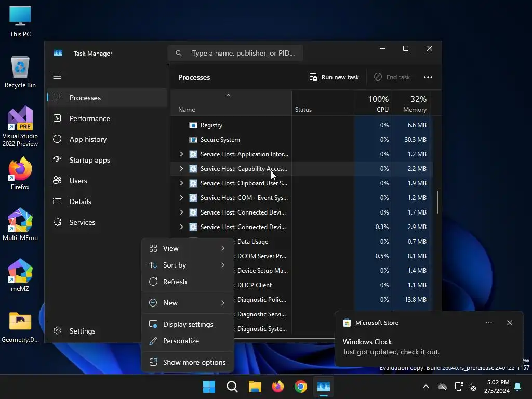
Task: Click Run new task button label
Action: pyautogui.click(x=340, y=77)
